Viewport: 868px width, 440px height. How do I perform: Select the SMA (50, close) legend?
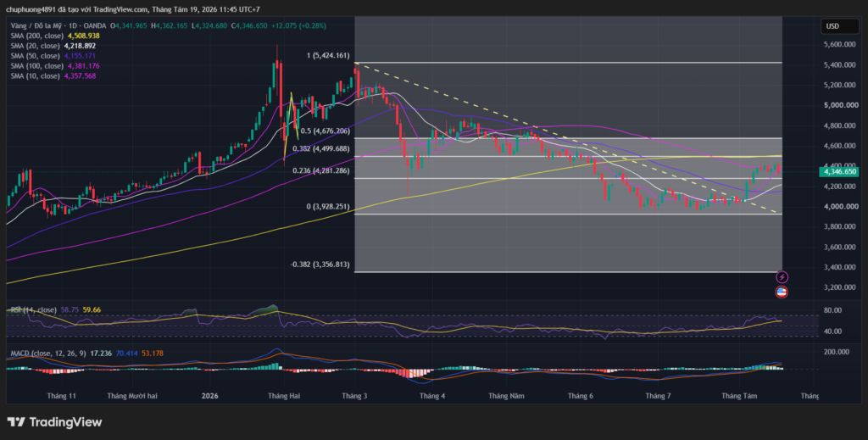point(35,56)
